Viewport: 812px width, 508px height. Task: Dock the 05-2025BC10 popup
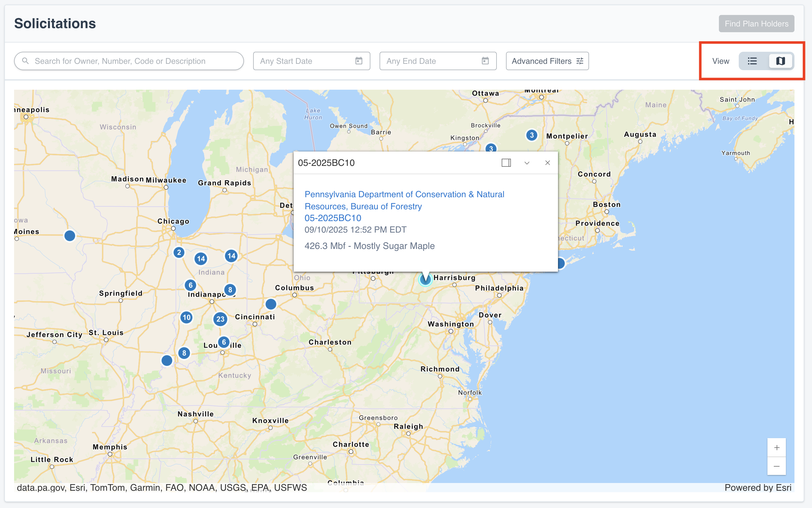[506, 163]
